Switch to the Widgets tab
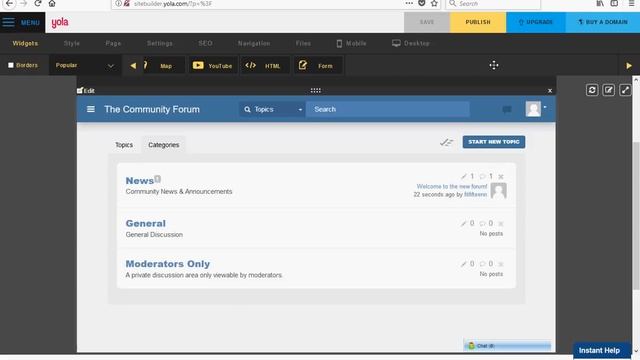The image size is (640, 360). (x=25, y=43)
